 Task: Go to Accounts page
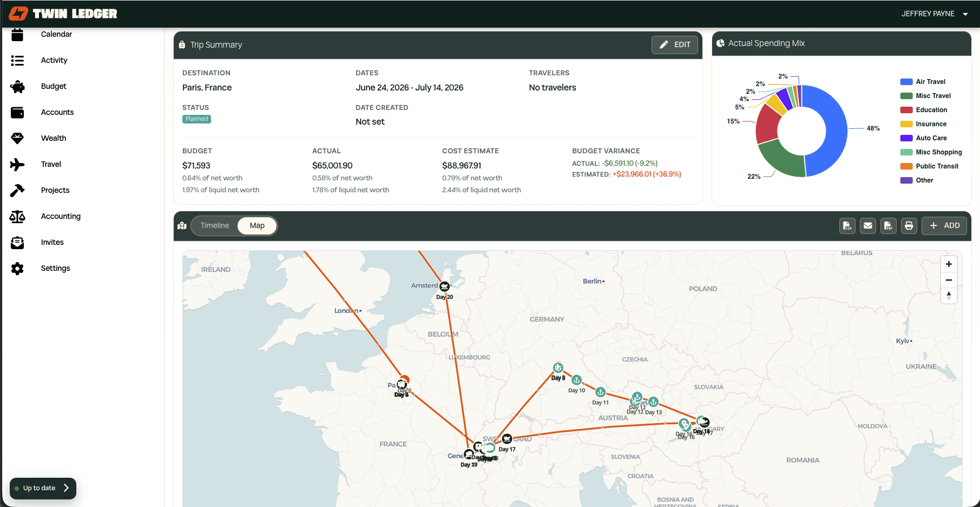point(57,113)
